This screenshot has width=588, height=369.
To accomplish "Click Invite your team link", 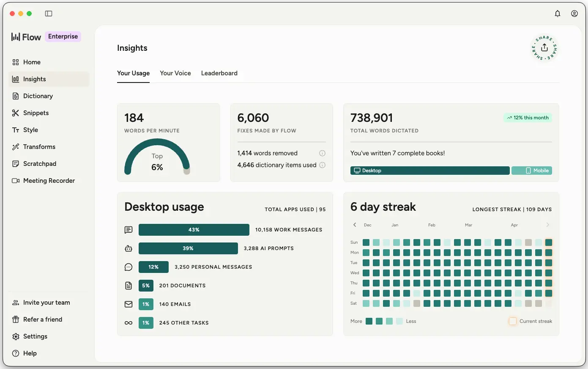I will (x=46, y=303).
